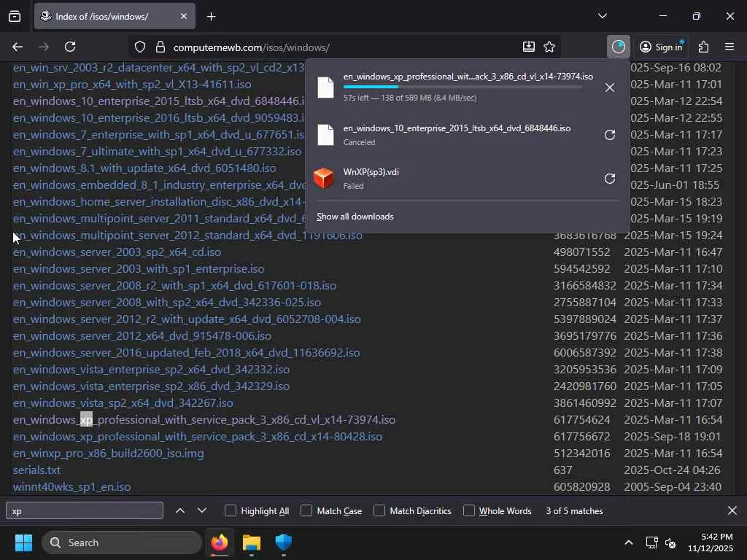747x560 pixels.
Task: Show hidden system tray icons chevron
Action: [x=628, y=542]
